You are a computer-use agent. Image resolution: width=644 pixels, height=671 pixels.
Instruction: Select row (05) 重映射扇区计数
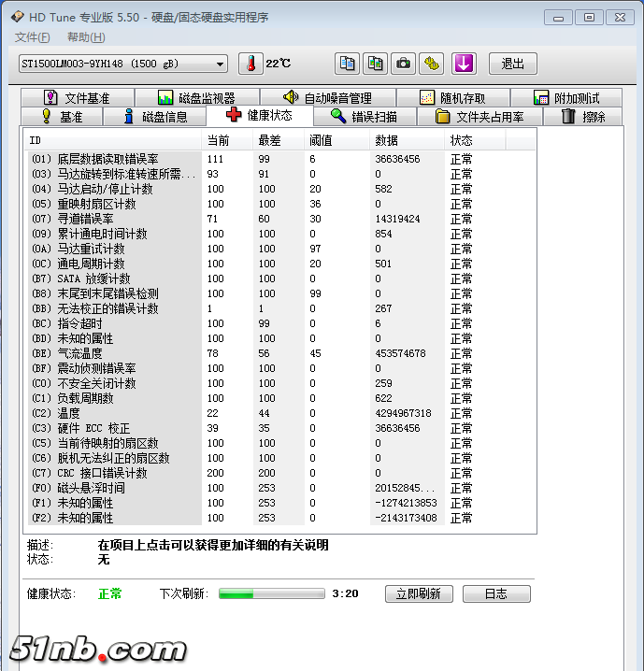pyautogui.click(x=279, y=204)
